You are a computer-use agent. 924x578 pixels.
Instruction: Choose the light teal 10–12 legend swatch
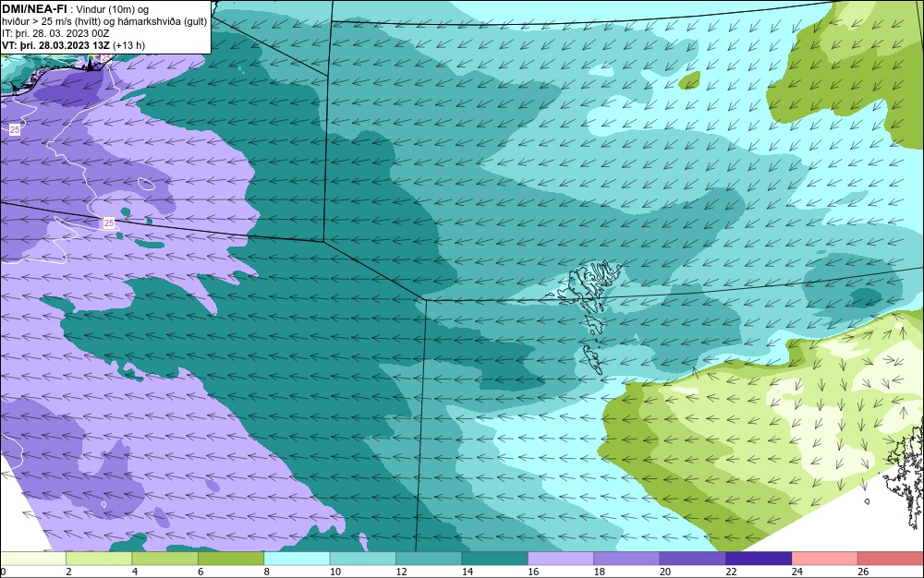click(x=363, y=559)
